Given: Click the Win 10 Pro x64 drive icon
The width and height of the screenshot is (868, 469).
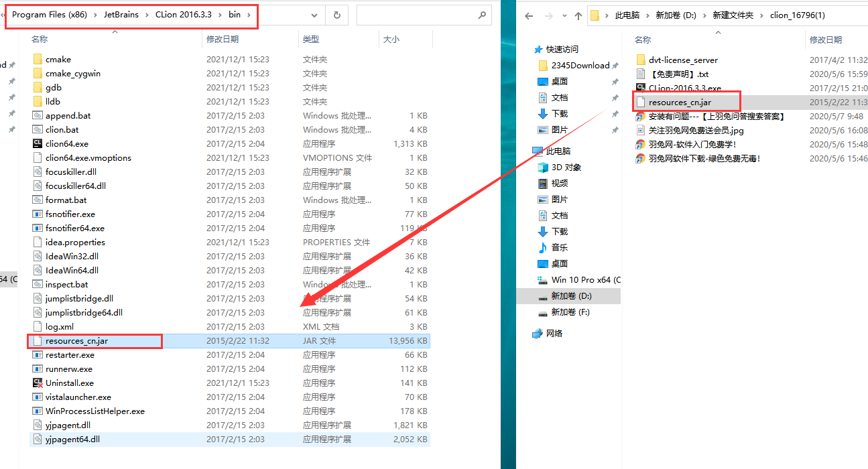Looking at the screenshot, I should tap(543, 280).
